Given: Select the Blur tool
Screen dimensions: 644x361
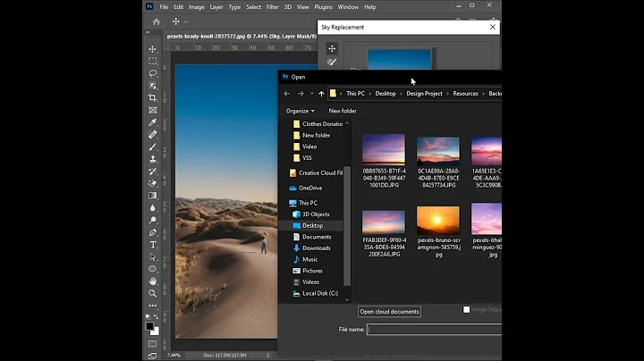Looking at the screenshot, I should coord(153,208).
